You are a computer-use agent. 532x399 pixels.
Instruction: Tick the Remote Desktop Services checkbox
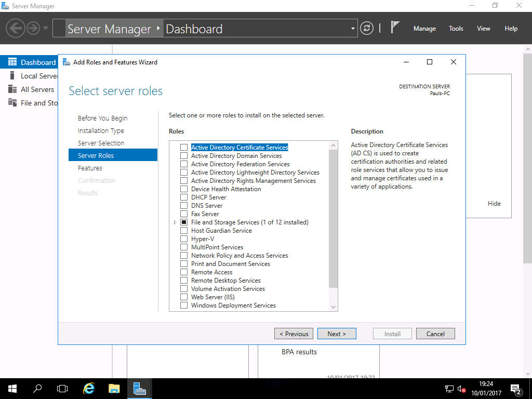[x=184, y=280]
